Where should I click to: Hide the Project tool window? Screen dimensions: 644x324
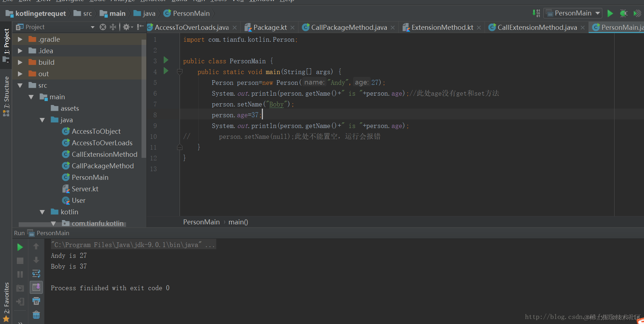[x=140, y=27]
